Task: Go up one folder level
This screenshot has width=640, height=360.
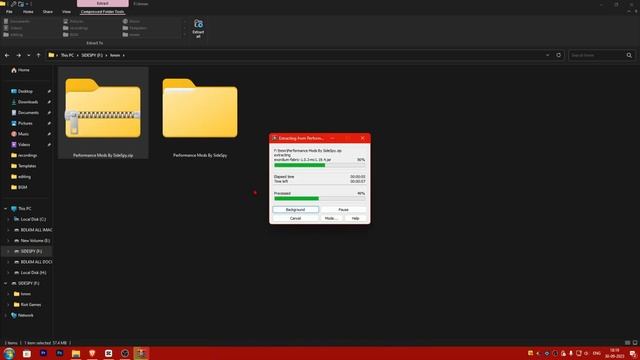Action: pos(38,55)
